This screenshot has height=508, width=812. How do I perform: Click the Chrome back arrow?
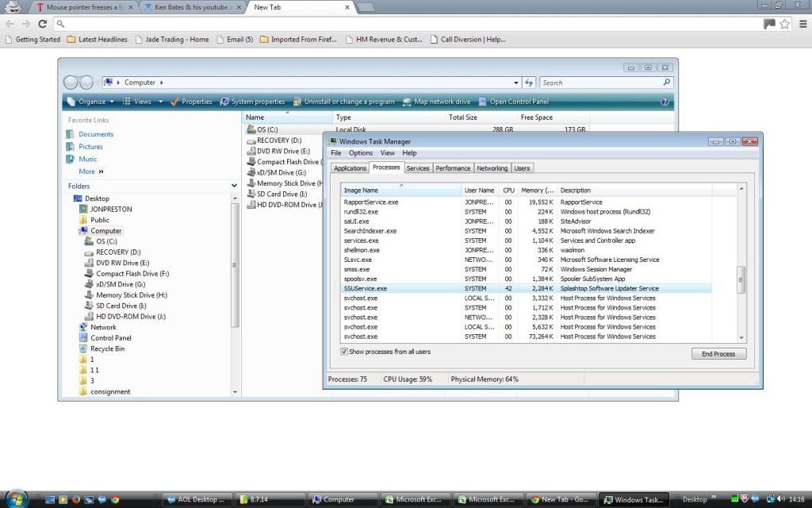tap(10, 24)
